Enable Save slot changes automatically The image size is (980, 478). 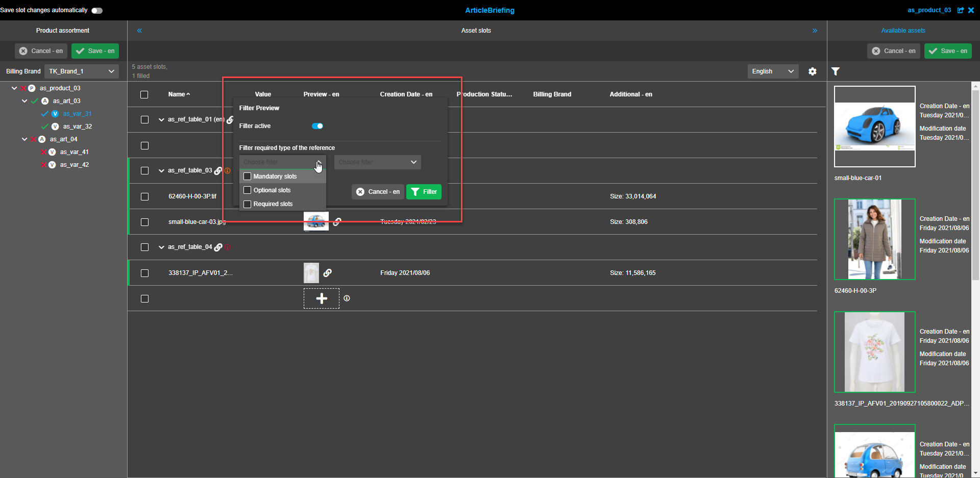tap(96, 10)
